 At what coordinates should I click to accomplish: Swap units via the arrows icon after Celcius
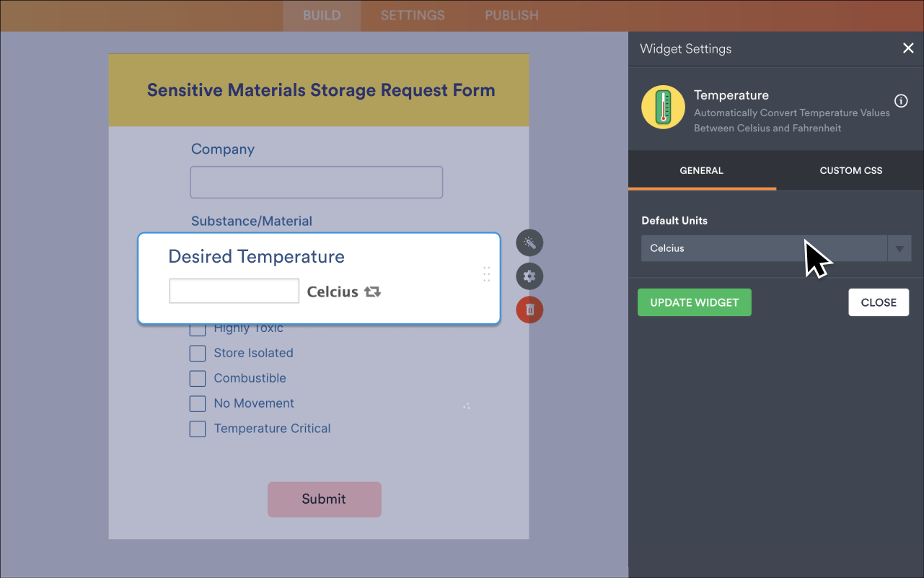coord(373,292)
